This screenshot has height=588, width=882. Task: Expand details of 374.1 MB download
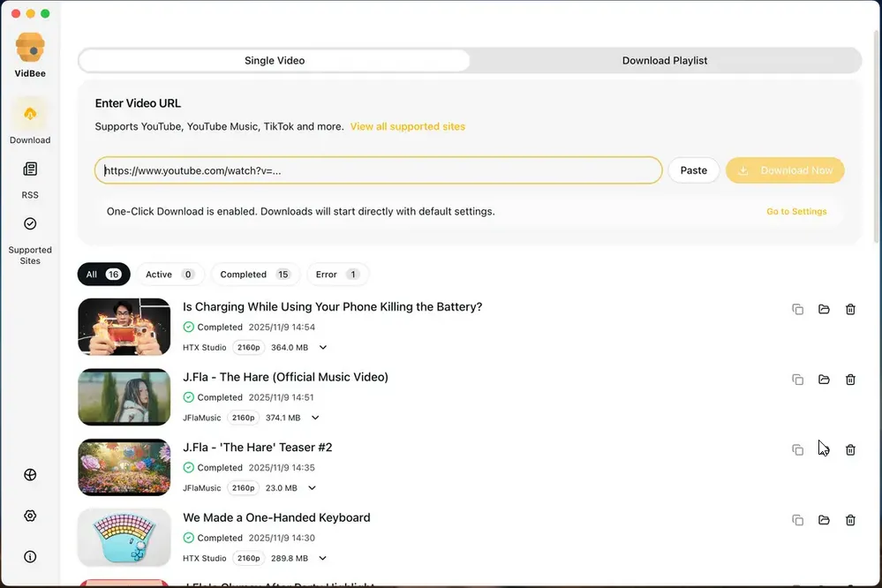(x=315, y=418)
